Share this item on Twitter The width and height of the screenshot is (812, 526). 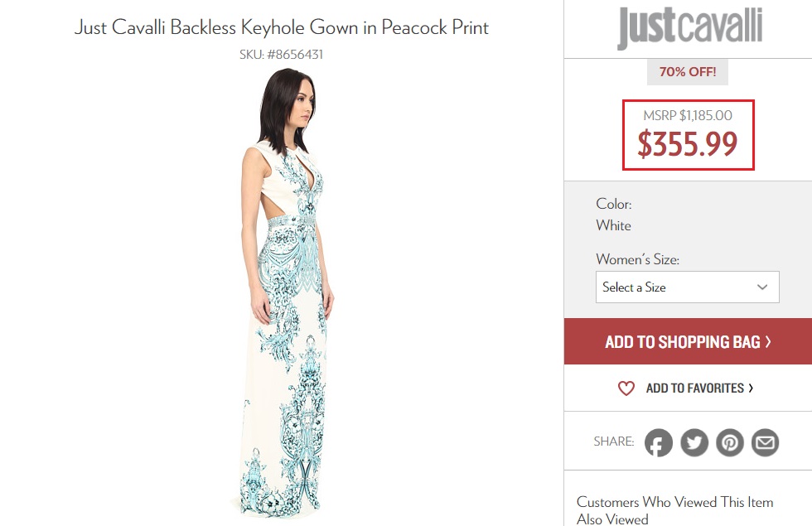(x=694, y=443)
